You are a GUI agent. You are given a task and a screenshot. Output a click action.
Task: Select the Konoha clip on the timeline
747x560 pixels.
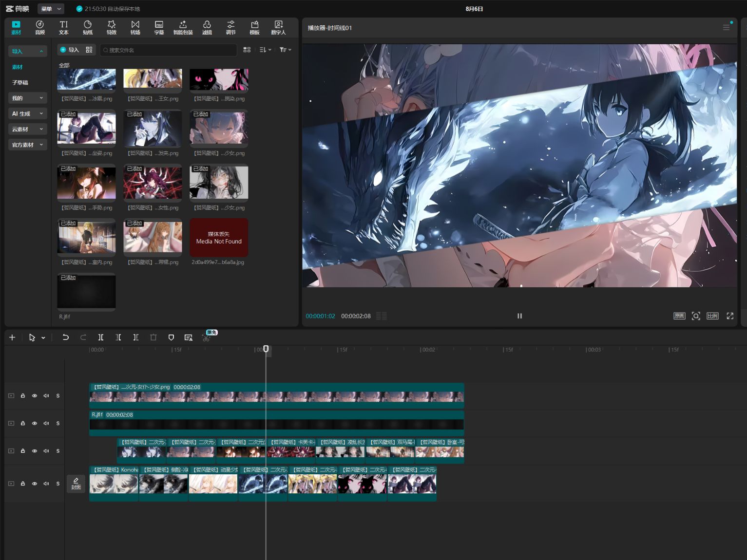pos(114,484)
